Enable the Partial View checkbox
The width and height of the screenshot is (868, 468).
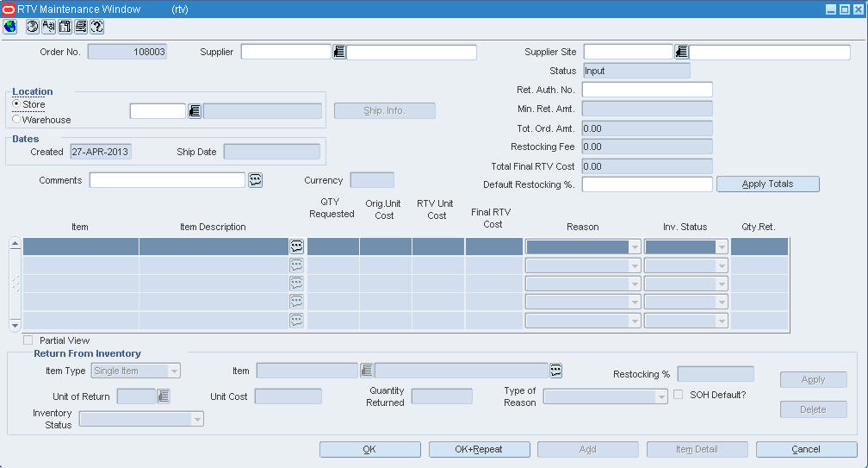pyautogui.click(x=28, y=340)
